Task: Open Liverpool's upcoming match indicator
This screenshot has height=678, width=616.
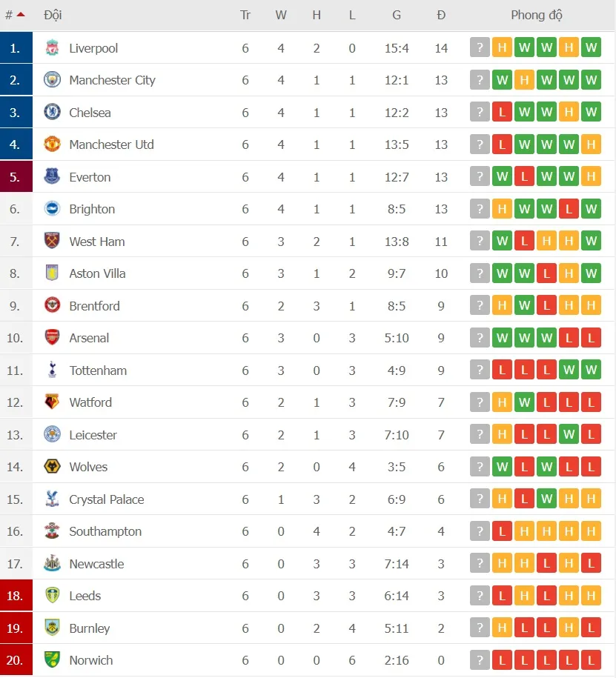Action: [480, 47]
